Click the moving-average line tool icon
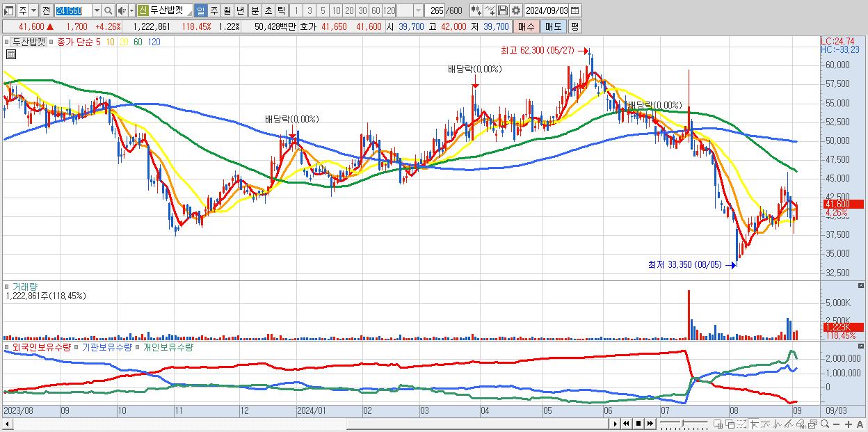Image resolution: width=868 pixels, height=432 pixels. (766, 424)
